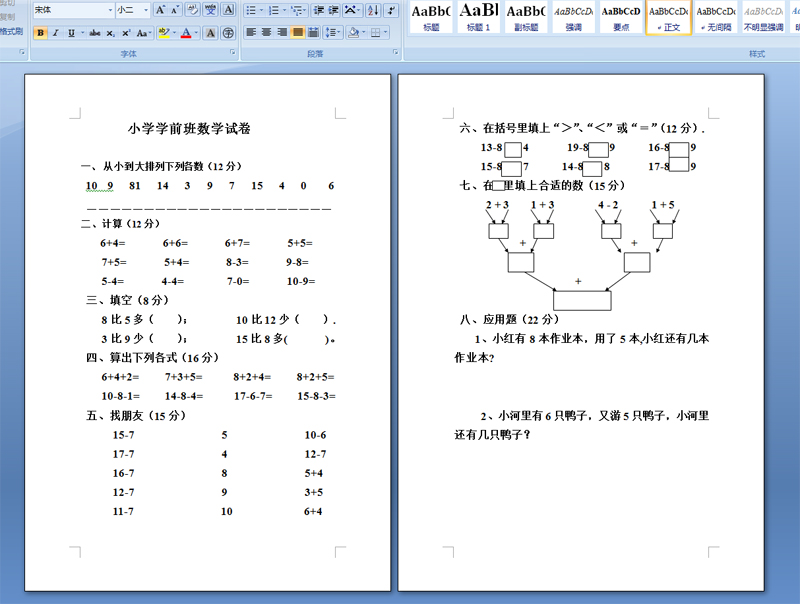Increase the paragraph indent
Screen dimensions: 800x604
[x=333, y=10]
